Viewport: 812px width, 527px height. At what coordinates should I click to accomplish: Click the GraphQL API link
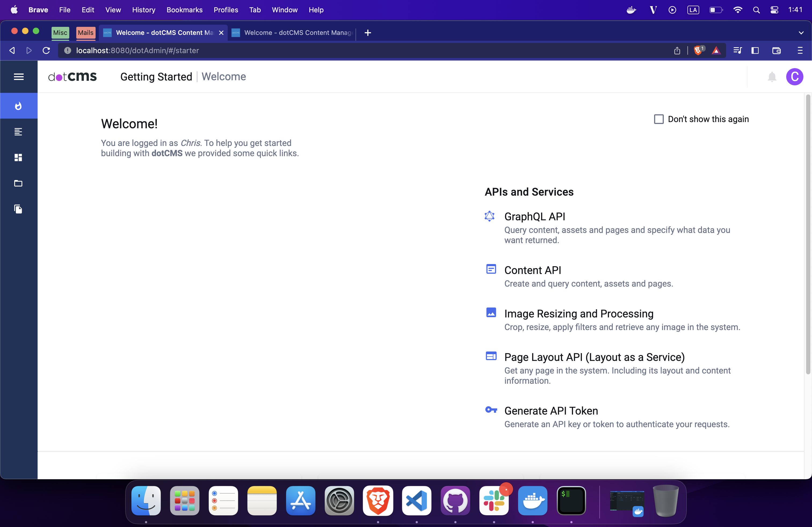pos(534,216)
